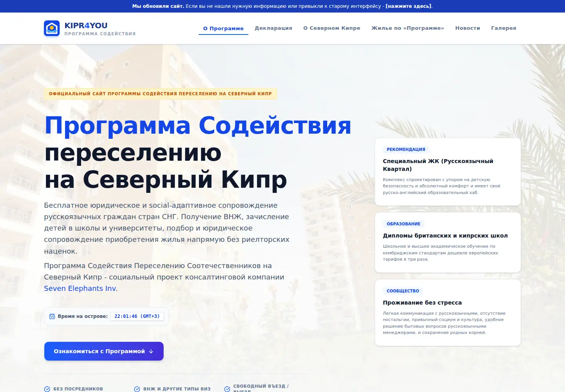
Task: Click the Время на острове: label
Action: [83, 316]
